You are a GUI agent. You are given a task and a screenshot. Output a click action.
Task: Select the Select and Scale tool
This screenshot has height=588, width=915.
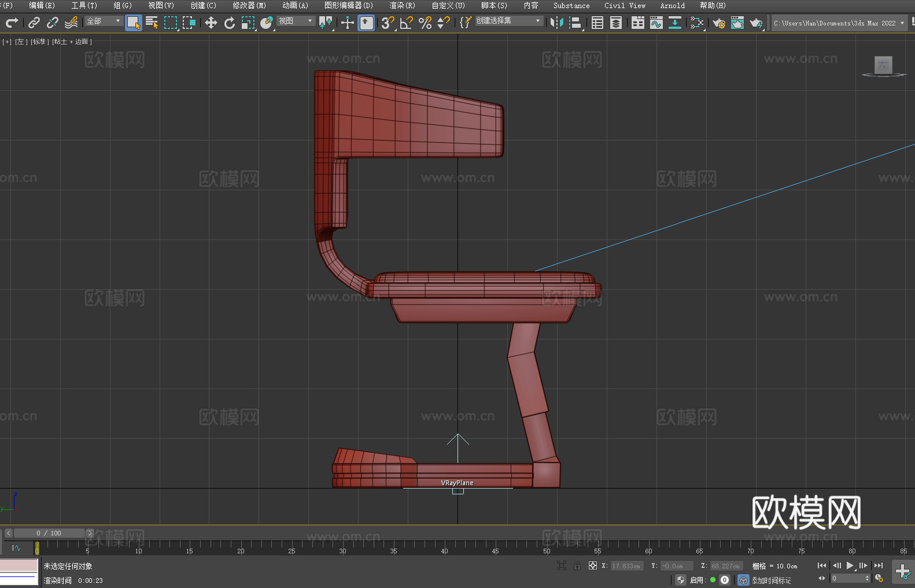click(248, 23)
